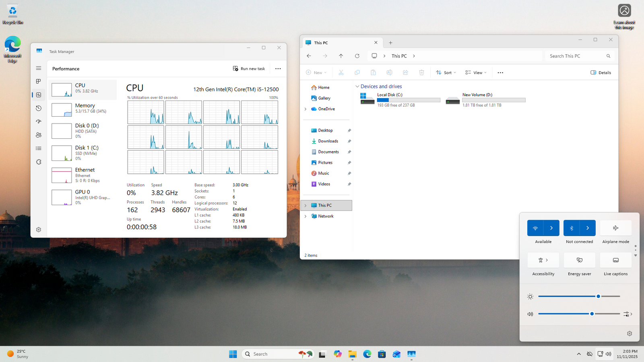The height and width of the screenshot is (362, 644).
Task: Toggle Wi-Fi in quick settings
Action: click(535, 228)
